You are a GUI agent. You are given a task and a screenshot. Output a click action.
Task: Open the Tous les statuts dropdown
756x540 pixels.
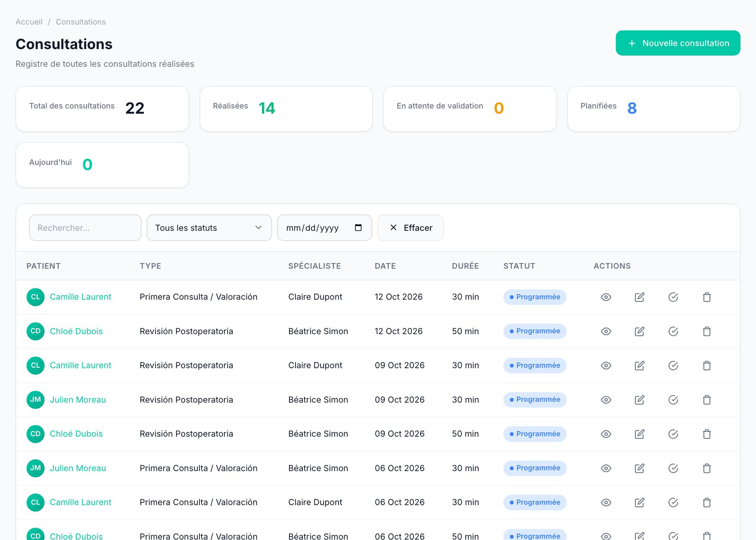click(209, 228)
